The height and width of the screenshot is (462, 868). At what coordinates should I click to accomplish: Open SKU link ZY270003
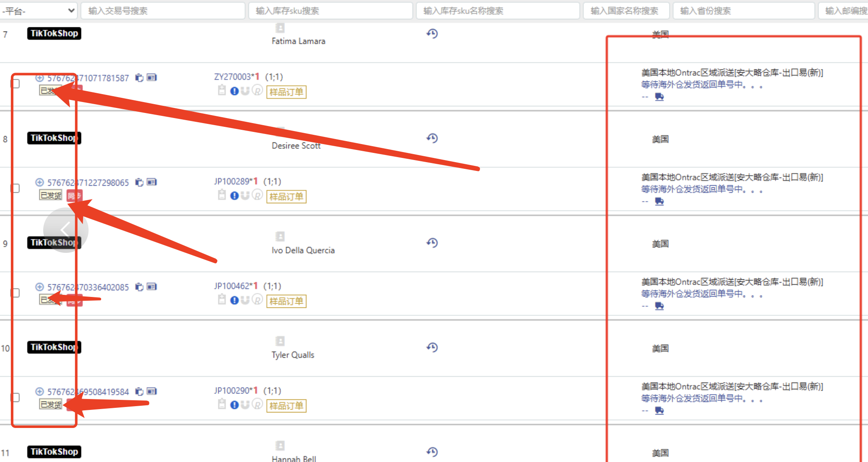click(x=233, y=77)
